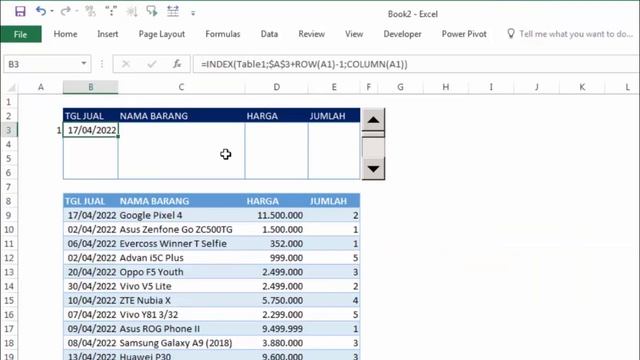Select the Samsung Galaxy A9 (2018) cell
Screen dimensions: 640x360
(181, 343)
